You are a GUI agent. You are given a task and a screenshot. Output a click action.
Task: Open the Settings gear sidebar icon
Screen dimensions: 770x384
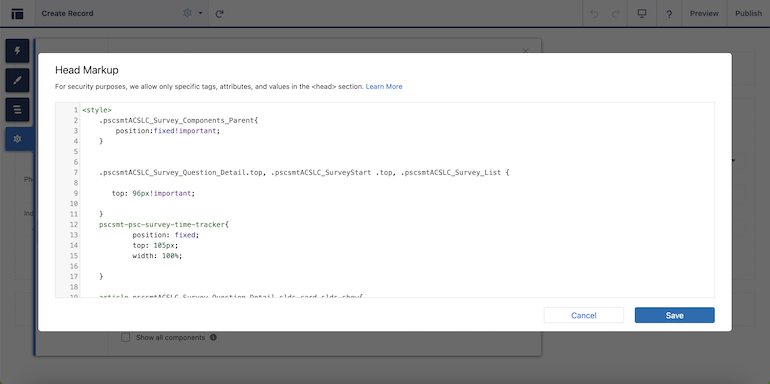point(18,139)
